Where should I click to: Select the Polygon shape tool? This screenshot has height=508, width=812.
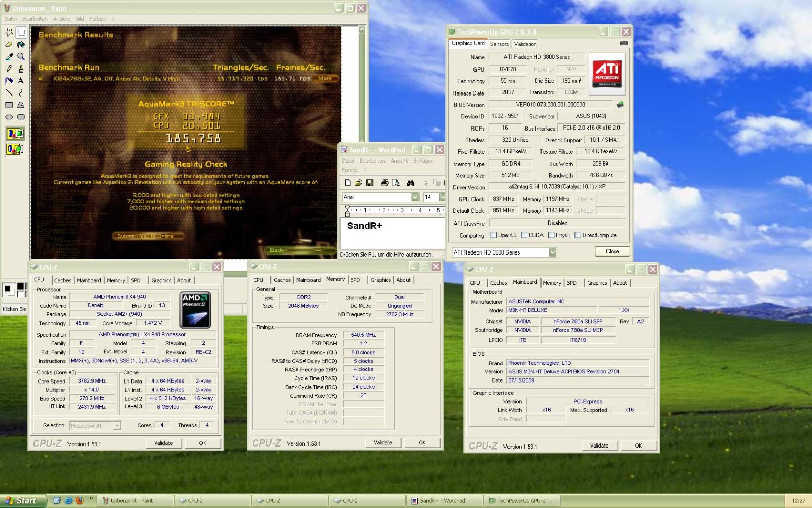(21, 105)
